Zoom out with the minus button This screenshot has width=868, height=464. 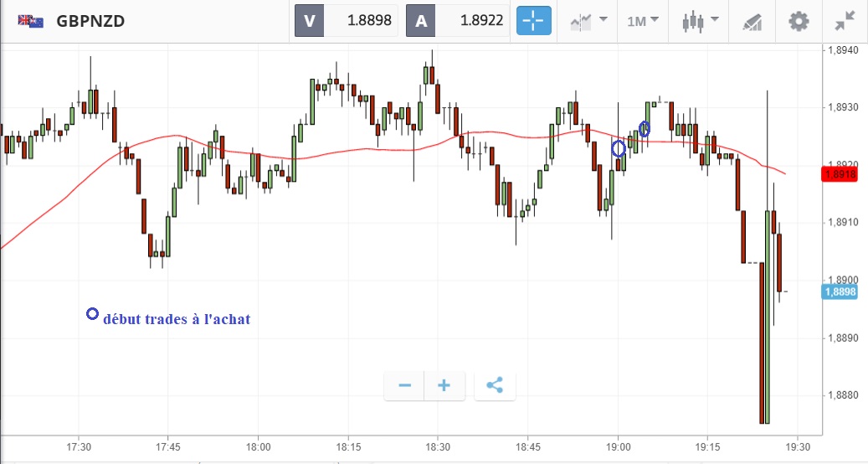[x=404, y=385]
